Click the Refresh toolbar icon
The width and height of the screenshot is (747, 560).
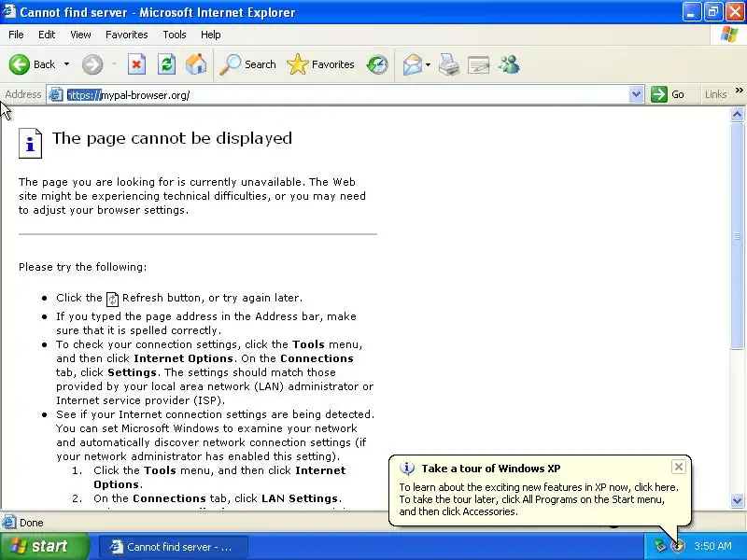(166, 64)
